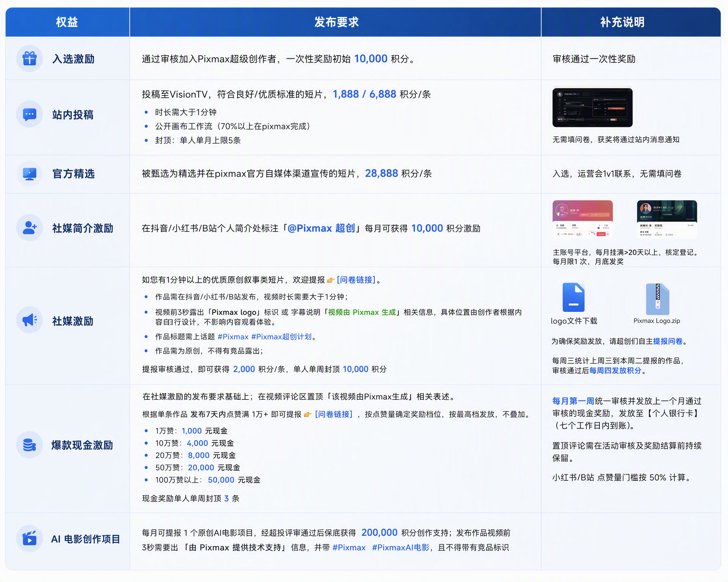Open the 问卷链接 link in 社媒激励 row
Viewport: 728px width, 582px height.
click(x=356, y=280)
